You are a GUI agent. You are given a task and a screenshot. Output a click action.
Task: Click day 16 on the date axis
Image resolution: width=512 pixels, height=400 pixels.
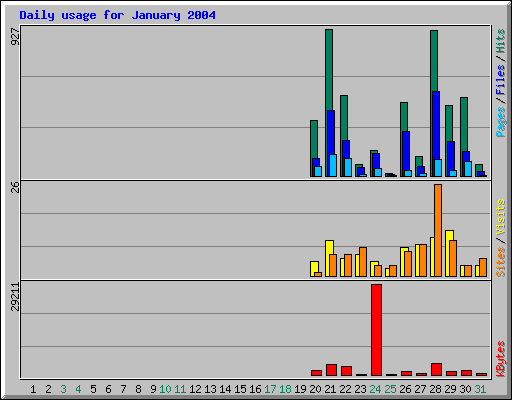[x=255, y=389]
